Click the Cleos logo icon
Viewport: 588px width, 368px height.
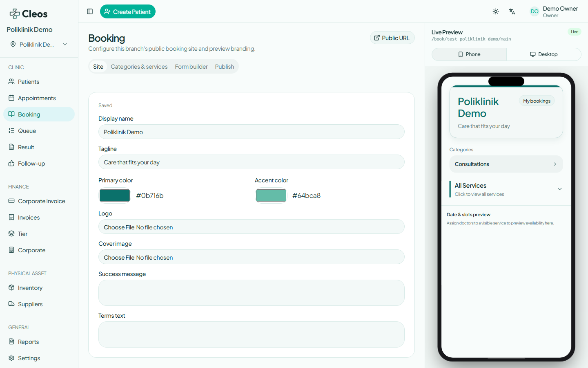[15, 13]
